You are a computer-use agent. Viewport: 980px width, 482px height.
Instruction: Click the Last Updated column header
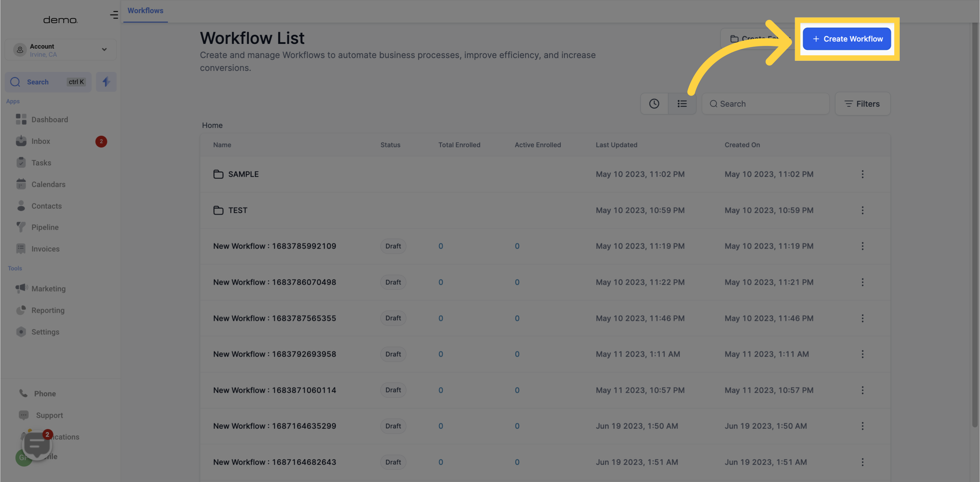tap(616, 145)
